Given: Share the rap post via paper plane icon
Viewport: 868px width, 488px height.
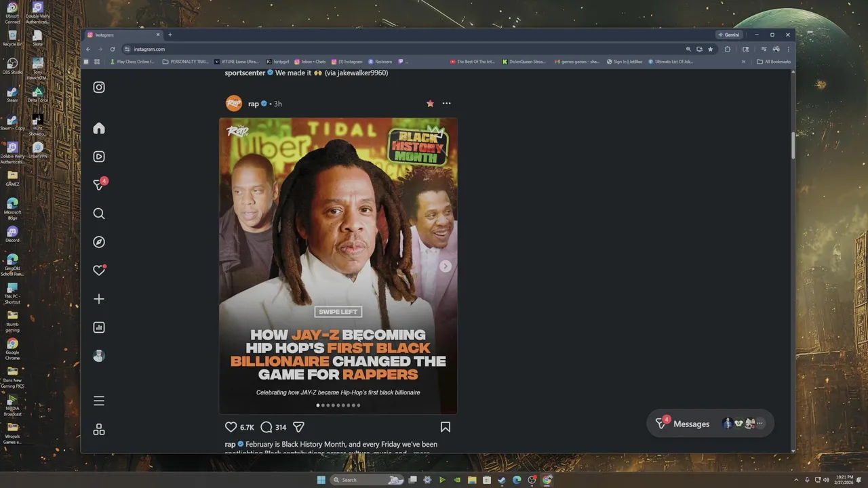Looking at the screenshot, I should coord(298,427).
